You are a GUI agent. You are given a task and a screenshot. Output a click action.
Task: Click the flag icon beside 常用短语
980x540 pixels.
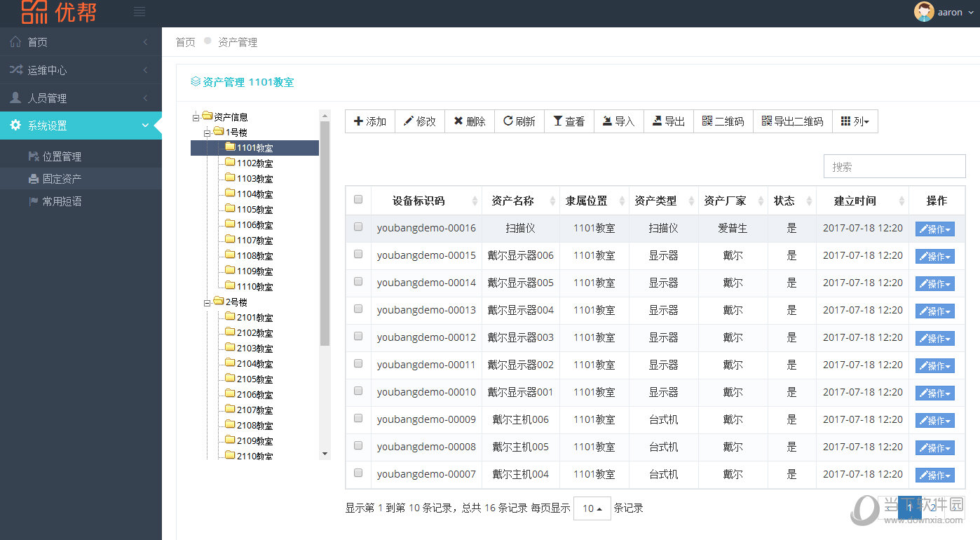tap(34, 201)
